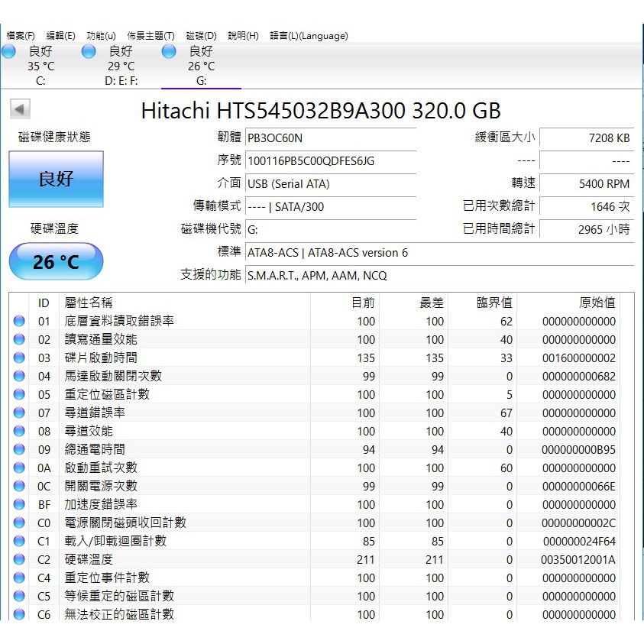Click status dot for attribute 01 read error rate
The image size is (644, 644).
[x=19, y=322]
